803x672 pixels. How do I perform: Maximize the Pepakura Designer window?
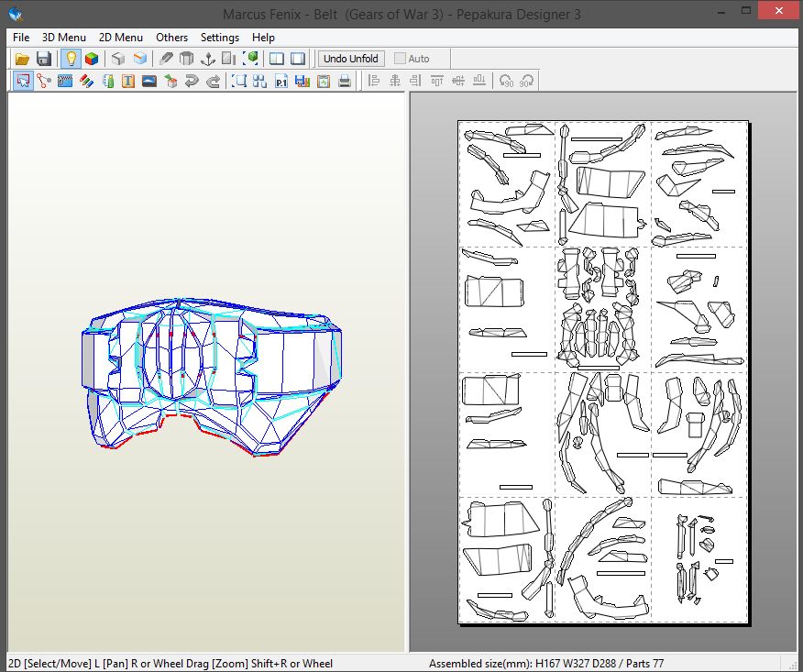746,11
